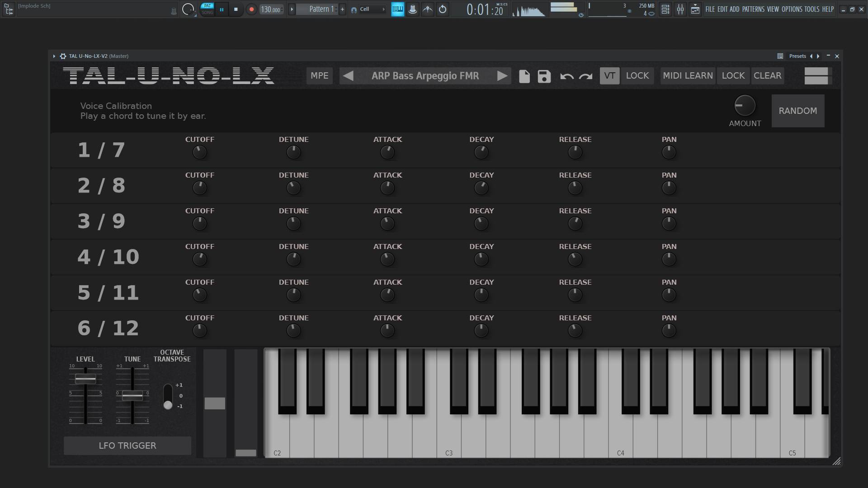
Task: Click the save preset floppy icon
Action: click(x=544, y=76)
